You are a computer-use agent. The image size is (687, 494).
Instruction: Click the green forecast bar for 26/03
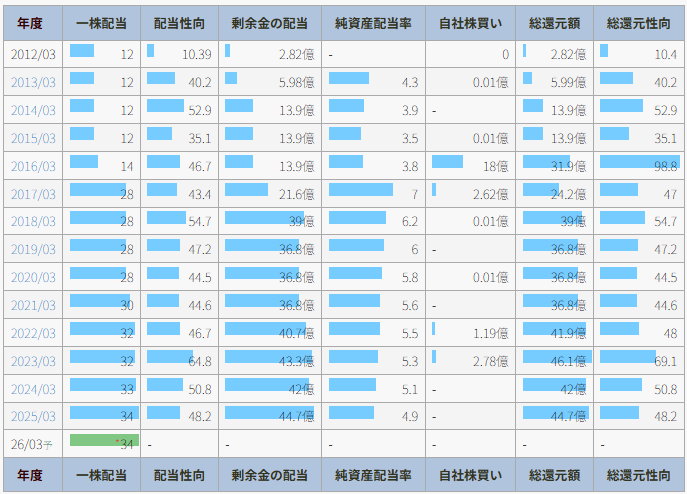pos(103,441)
